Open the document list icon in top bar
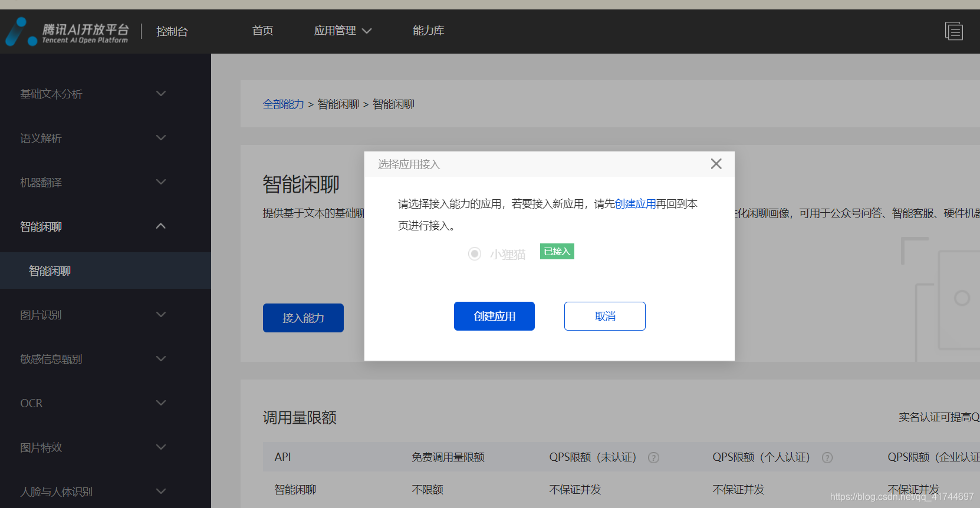This screenshot has height=508, width=980. pyautogui.click(x=953, y=31)
